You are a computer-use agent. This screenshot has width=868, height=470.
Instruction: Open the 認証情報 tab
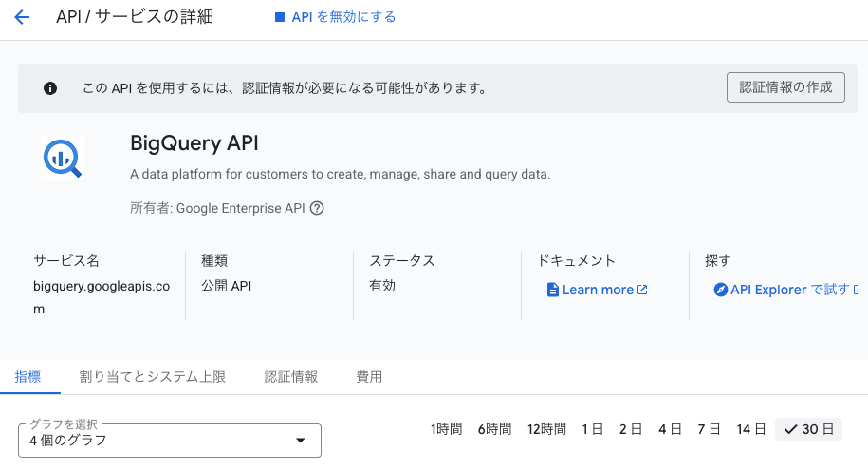click(291, 377)
